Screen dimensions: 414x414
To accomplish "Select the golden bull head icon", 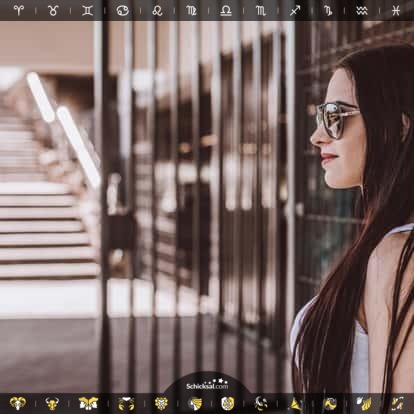I will (x=52, y=403).
